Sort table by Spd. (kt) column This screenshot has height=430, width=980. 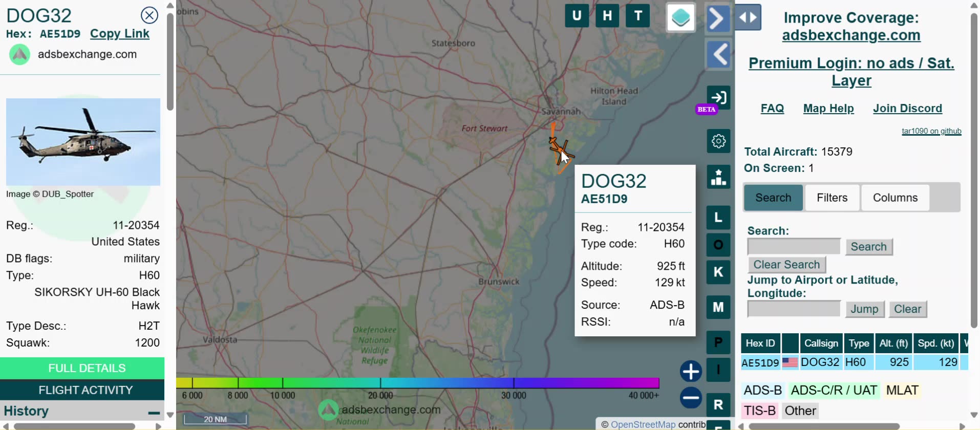point(935,343)
